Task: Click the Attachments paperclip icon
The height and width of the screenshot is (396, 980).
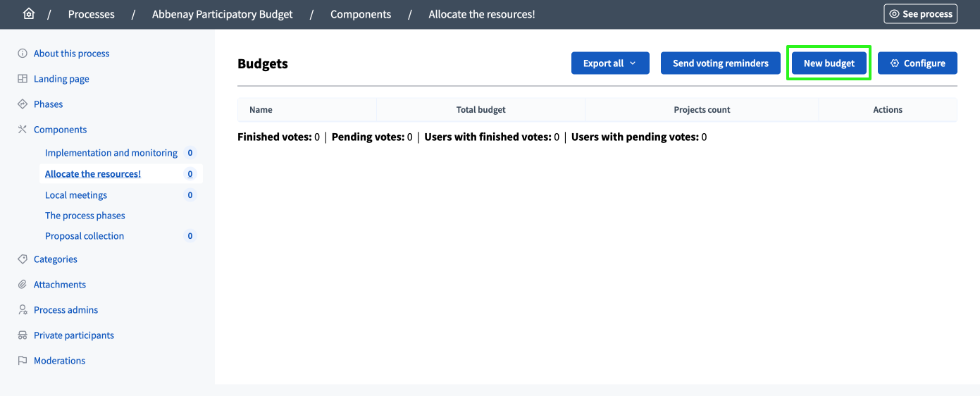Action: coord(23,285)
